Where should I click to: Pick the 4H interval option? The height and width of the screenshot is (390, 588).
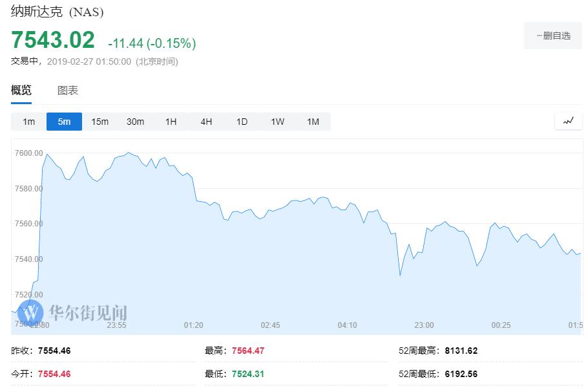tap(206, 122)
